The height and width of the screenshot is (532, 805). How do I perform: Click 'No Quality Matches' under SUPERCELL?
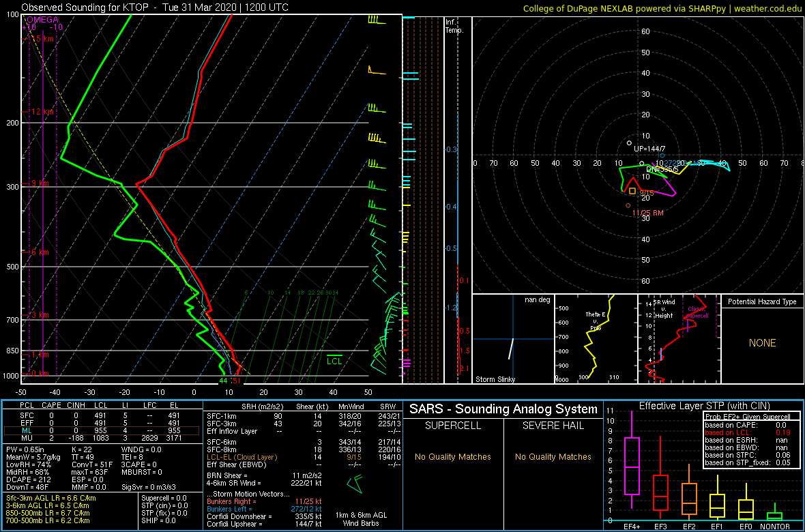coord(453,456)
